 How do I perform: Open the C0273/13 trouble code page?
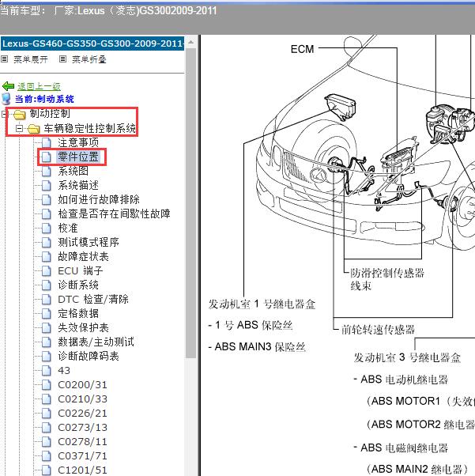pos(82,428)
